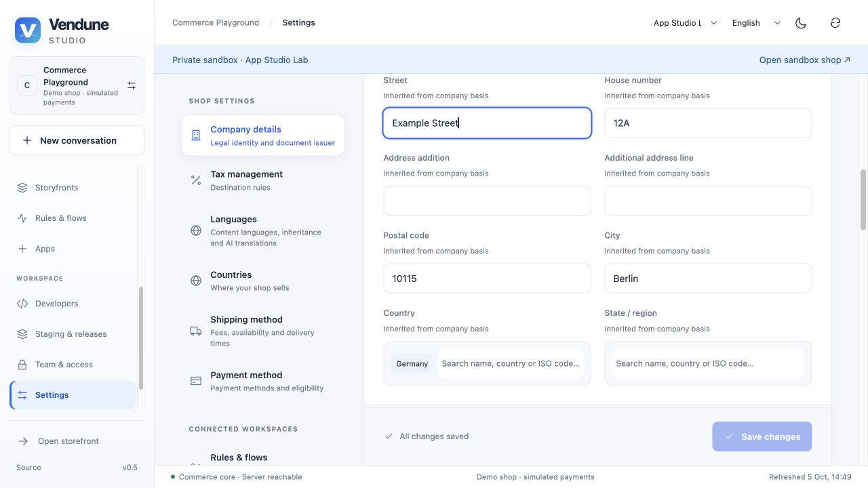The width and height of the screenshot is (868, 488).
Task: Click the Postal code input field
Action: [x=487, y=279]
